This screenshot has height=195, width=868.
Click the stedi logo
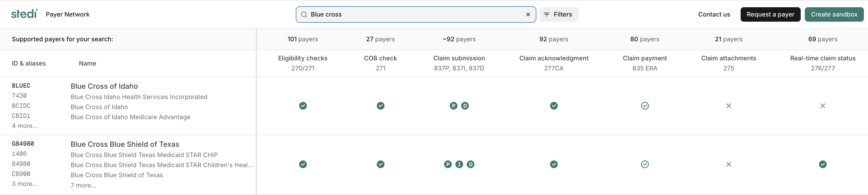(x=24, y=14)
